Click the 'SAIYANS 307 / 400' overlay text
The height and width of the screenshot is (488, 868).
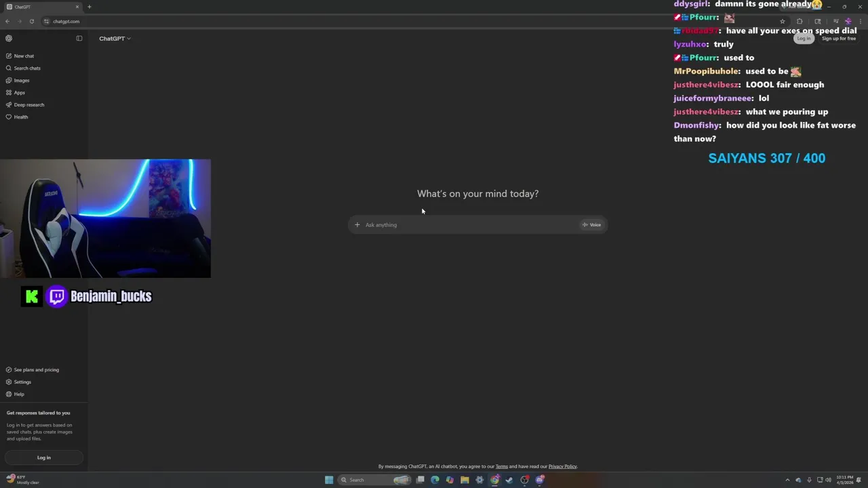tap(766, 158)
